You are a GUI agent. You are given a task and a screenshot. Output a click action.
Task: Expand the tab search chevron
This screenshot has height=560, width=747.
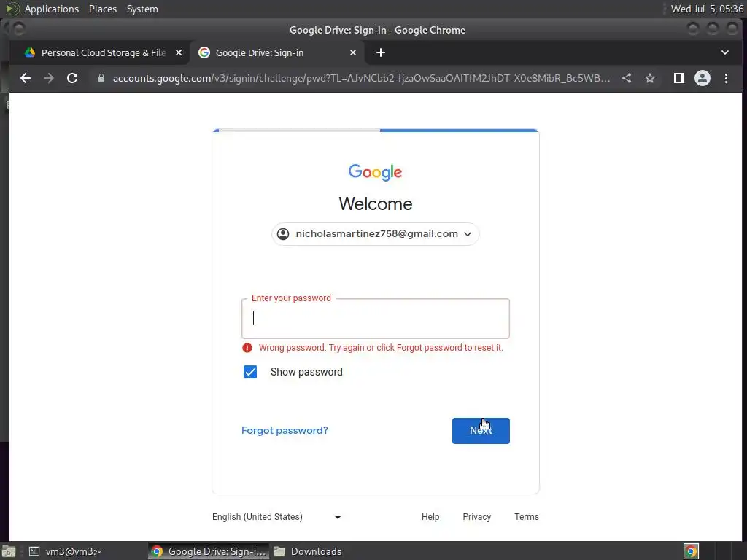tap(724, 52)
